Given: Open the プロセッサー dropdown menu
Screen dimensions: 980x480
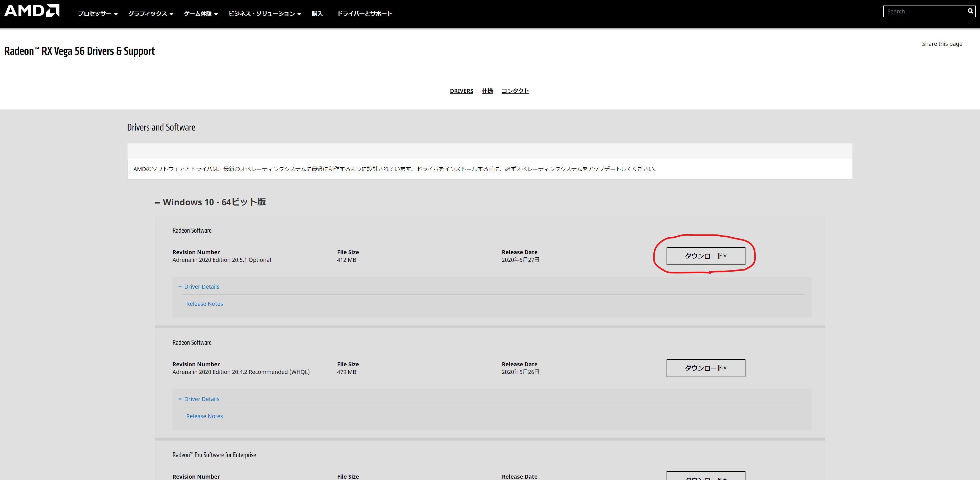Looking at the screenshot, I should 98,14.
